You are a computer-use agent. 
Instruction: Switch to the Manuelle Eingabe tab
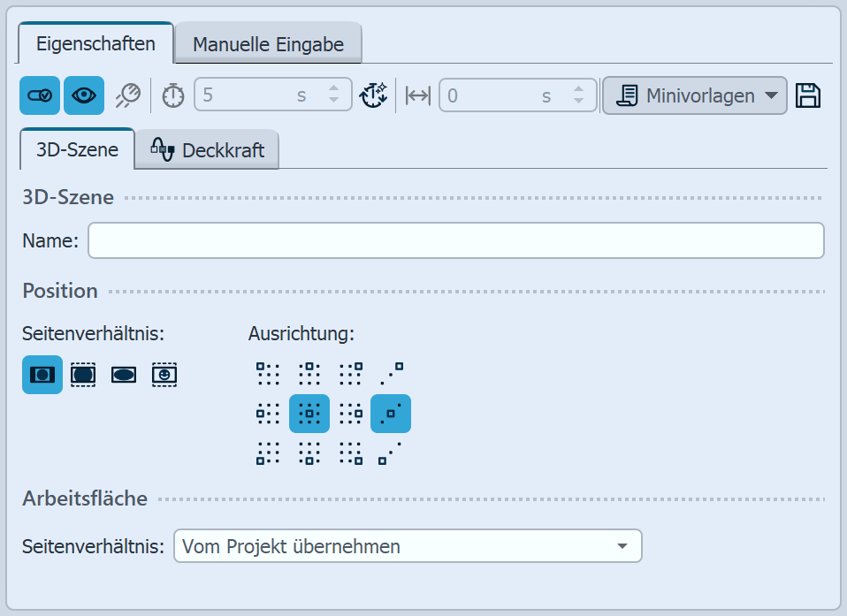(x=268, y=43)
